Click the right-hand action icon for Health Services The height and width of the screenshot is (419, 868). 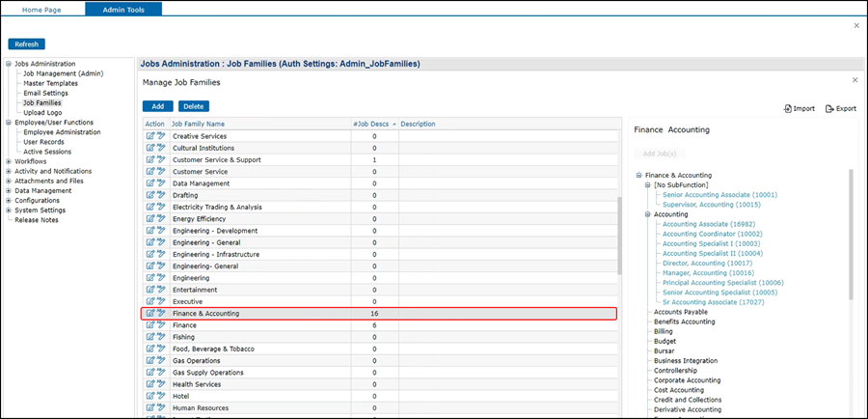point(161,384)
